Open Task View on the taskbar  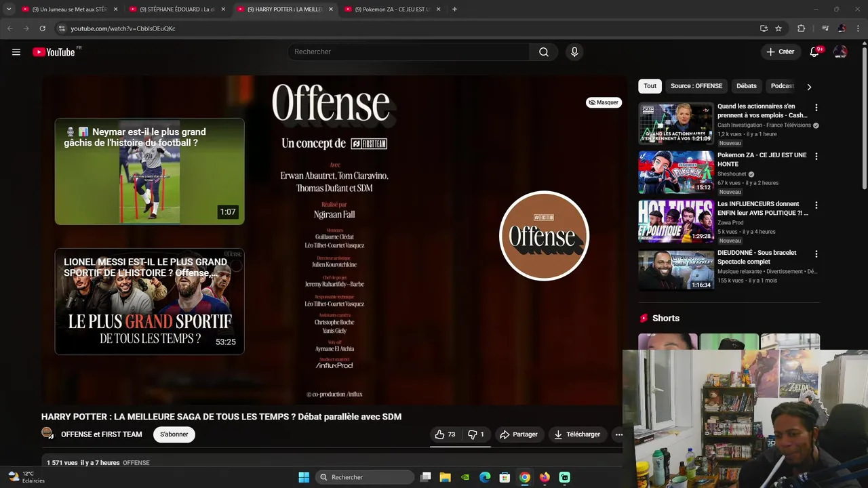425,477
